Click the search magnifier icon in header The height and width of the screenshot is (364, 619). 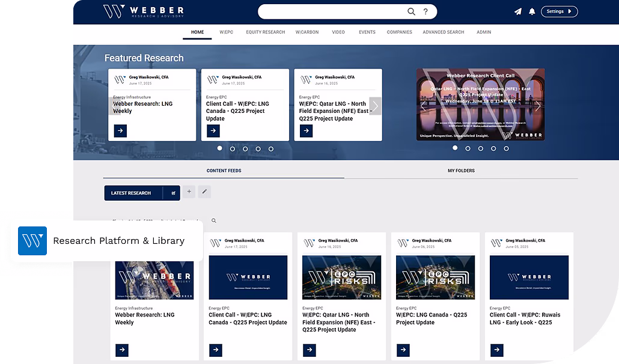point(411,11)
